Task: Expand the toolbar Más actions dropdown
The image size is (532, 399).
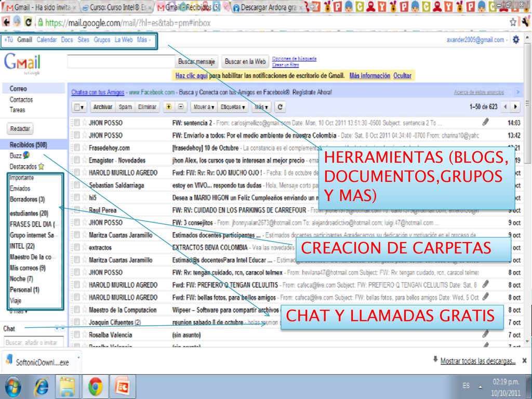Action: pos(261,107)
